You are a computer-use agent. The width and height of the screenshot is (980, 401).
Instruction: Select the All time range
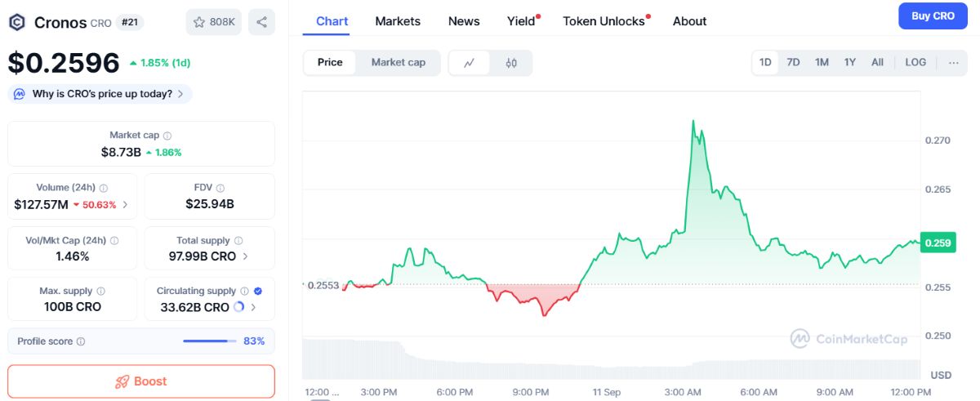877,63
